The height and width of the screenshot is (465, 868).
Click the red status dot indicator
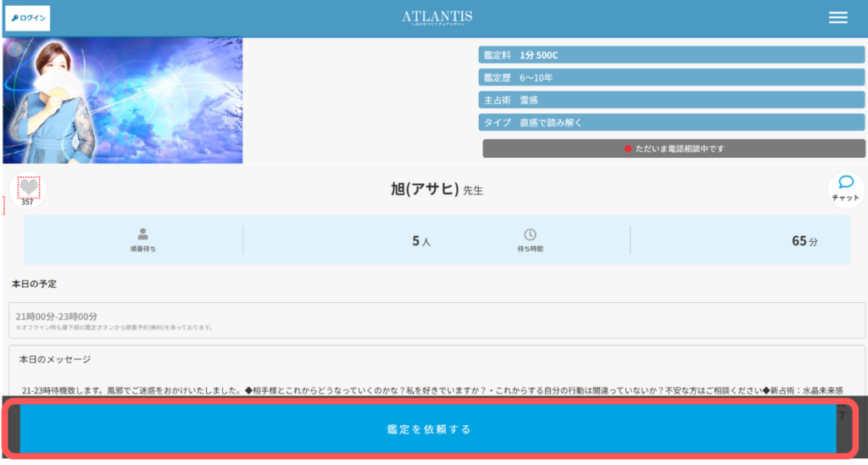[628, 148]
